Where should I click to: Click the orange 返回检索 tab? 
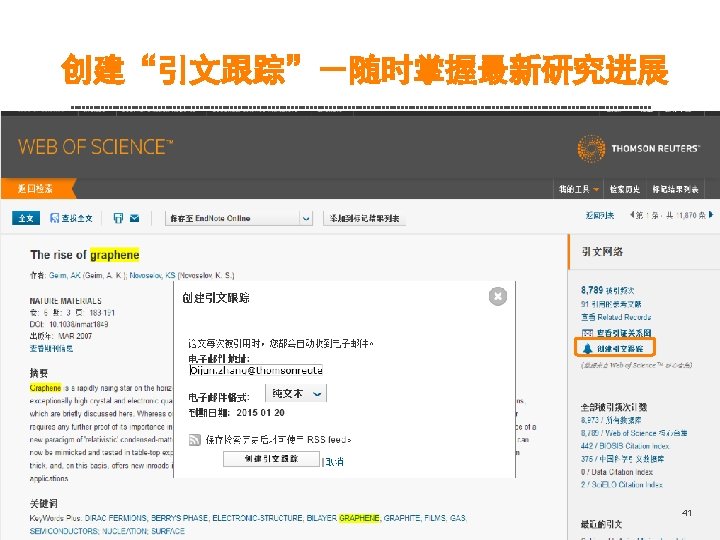point(38,189)
